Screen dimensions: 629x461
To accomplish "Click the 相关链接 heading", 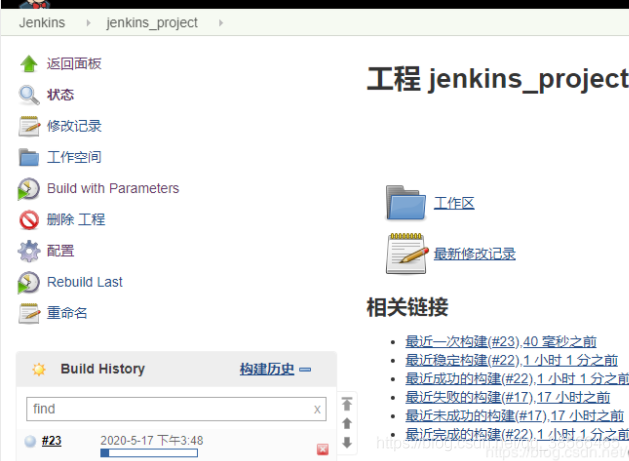I will [407, 307].
